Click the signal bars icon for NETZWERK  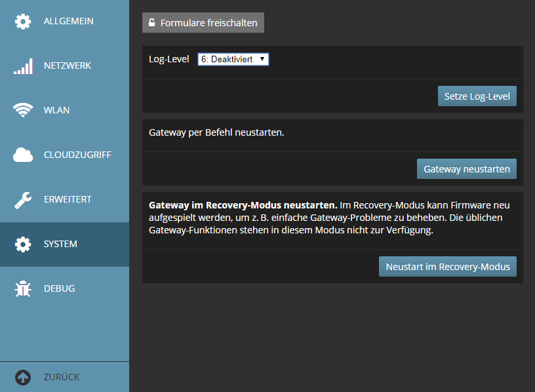click(x=23, y=66)
